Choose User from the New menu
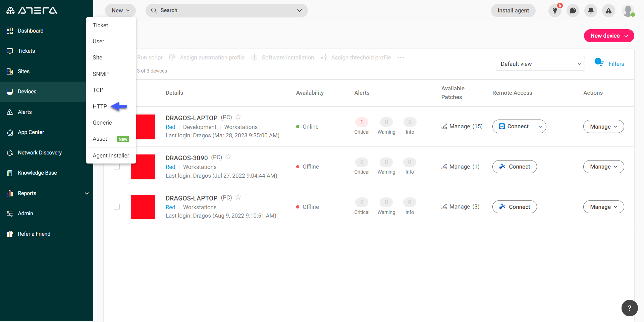 (111, 41)
